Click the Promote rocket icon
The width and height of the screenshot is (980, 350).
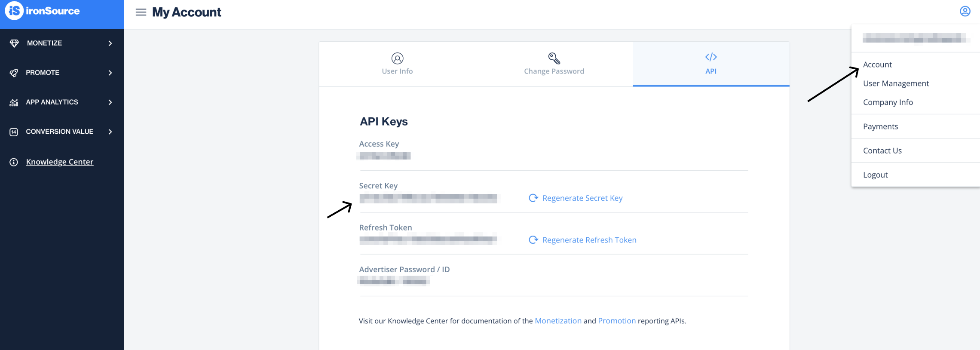[x=14, y=73]
